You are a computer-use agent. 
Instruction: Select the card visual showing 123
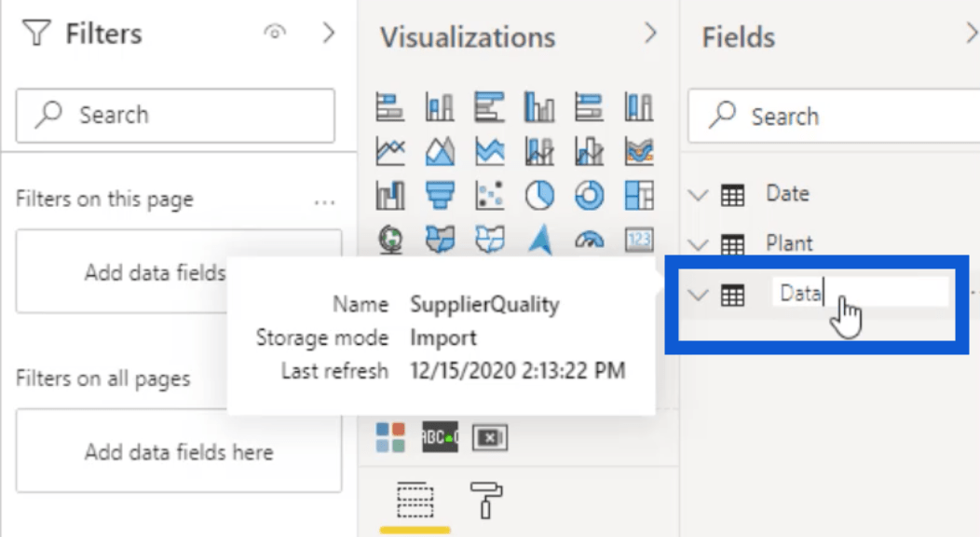click(639, 240)
